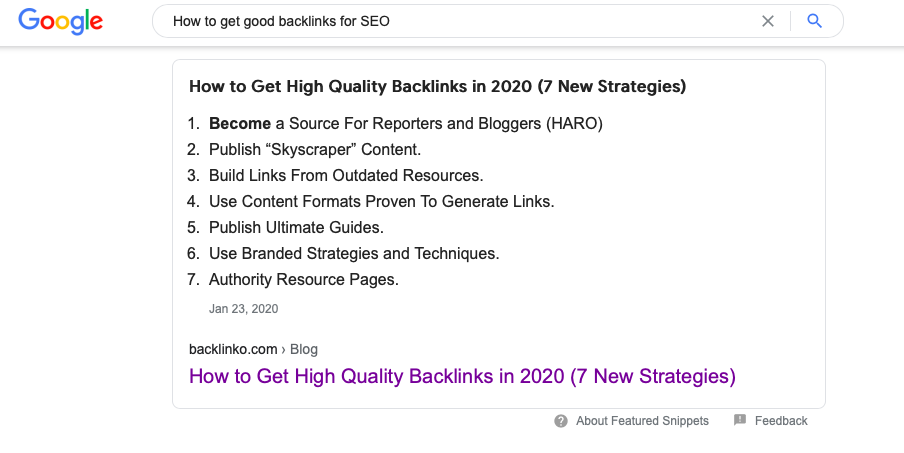The width and height of the screenshot is (904, 453).
Task: Click the "Authority Resource Pages" list item
Action: (x=303, y=280)
